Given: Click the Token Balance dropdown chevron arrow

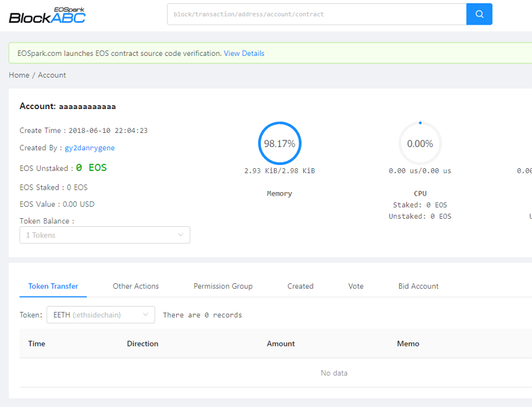Looking at the screenshot, I should coord(180,235).
